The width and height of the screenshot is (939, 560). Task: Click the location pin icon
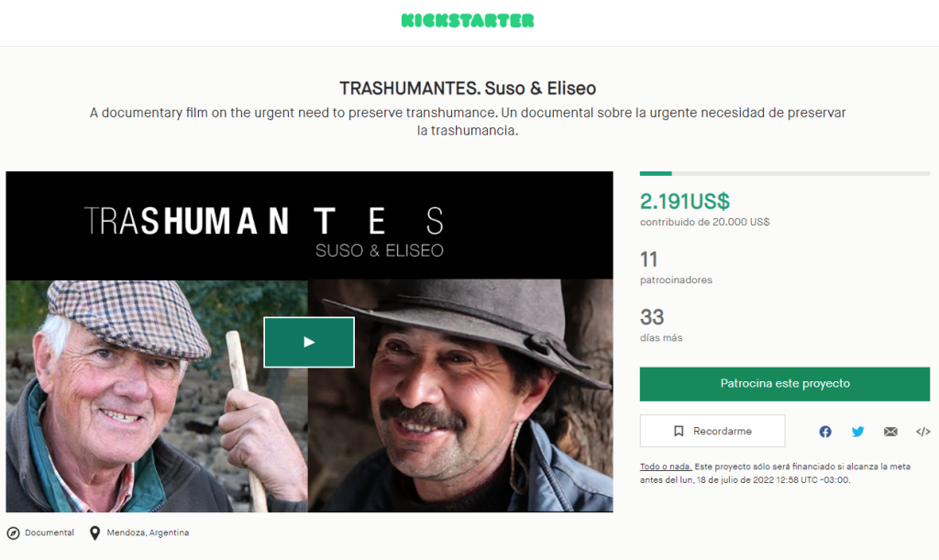click(94, 533)
